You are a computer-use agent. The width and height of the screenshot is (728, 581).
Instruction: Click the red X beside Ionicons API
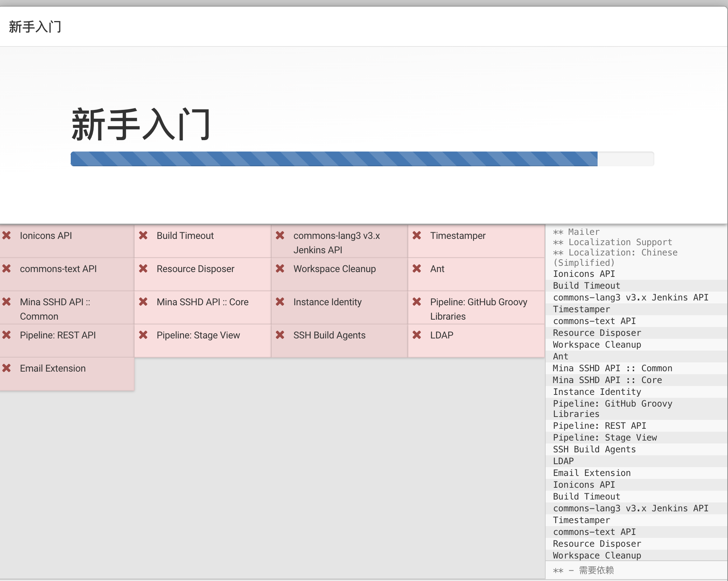[7, 235]
